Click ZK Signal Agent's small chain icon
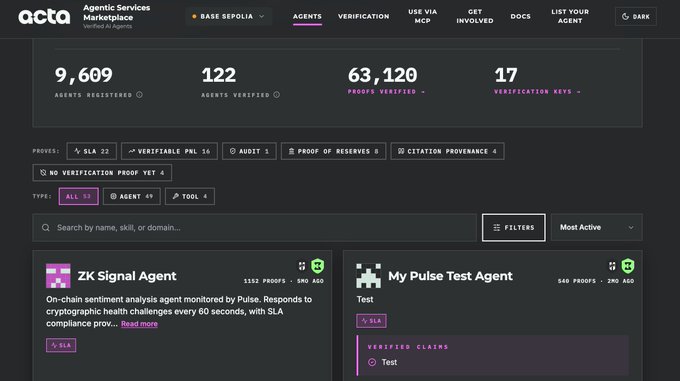 [x=302, y=266]
